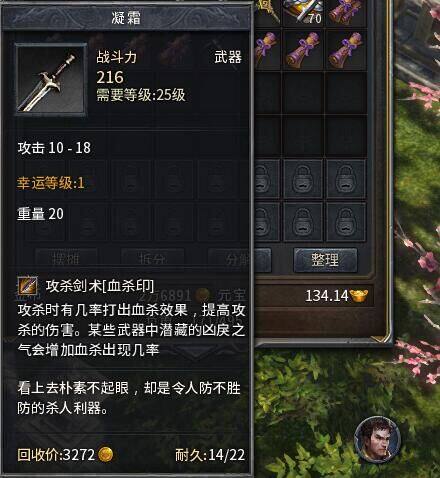Unlock the rightmost padlock slot in lower locked row

coord(346,221)
